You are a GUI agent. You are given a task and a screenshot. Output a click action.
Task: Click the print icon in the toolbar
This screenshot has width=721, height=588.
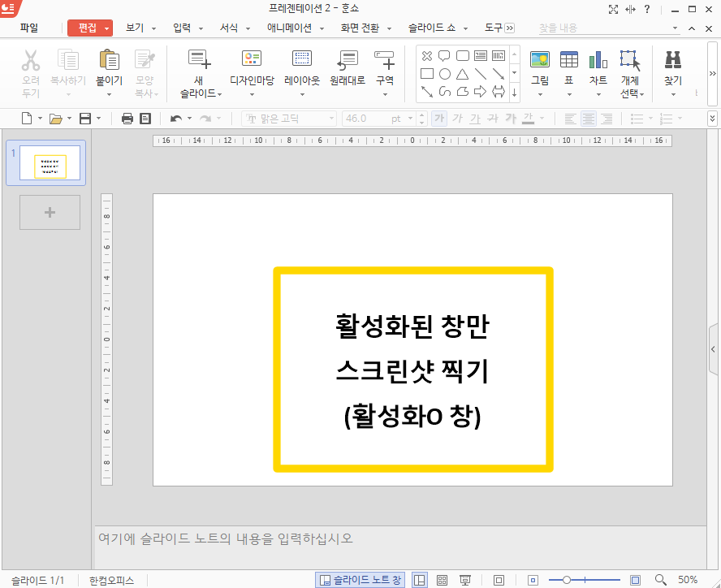[x=127, y=118]
